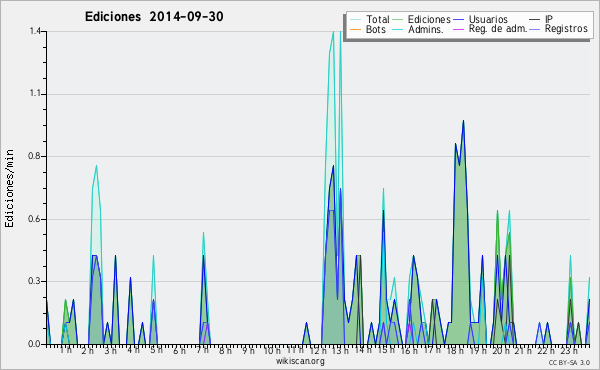The image size is (600, 370).
Task: Click the '6 h' x-axis label
Action: [x=179, y=350]
